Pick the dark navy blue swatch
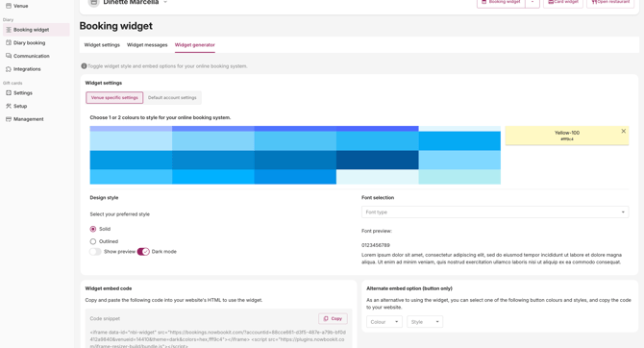The image size is (644, 348). (378, 160)
